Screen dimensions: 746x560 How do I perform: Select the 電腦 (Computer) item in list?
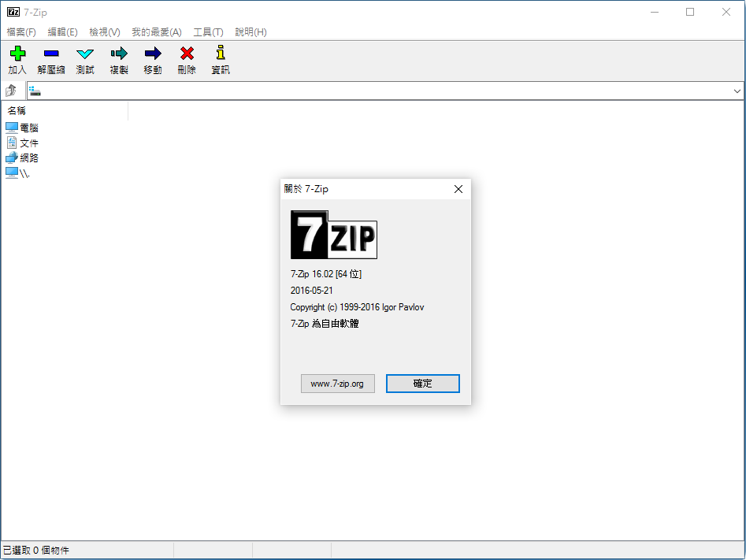(28, 128)
